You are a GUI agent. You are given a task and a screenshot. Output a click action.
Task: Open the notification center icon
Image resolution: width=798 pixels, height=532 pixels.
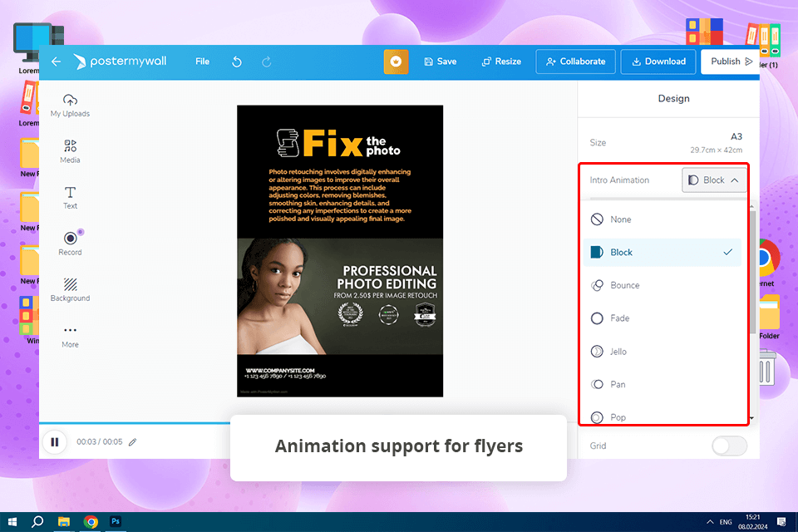(x=781, y=522)
